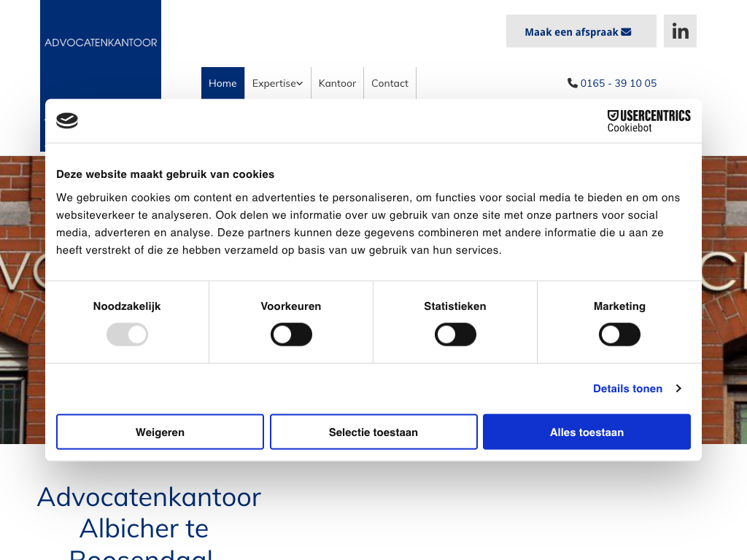Expand cookie details via Details tonen
747x560 pixels.
tap(627, 389)
